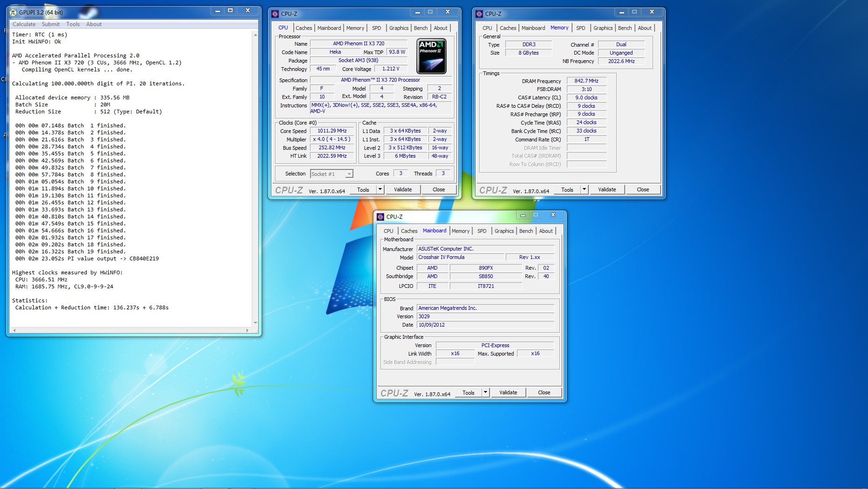Click the CPU-Z icon in Memory window title

click(479, 14)
